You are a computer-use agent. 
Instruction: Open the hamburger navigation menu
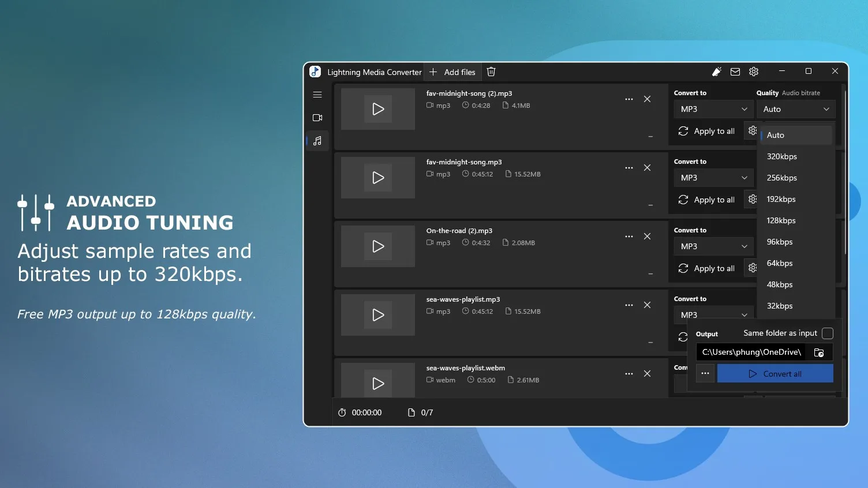(317, 95)
